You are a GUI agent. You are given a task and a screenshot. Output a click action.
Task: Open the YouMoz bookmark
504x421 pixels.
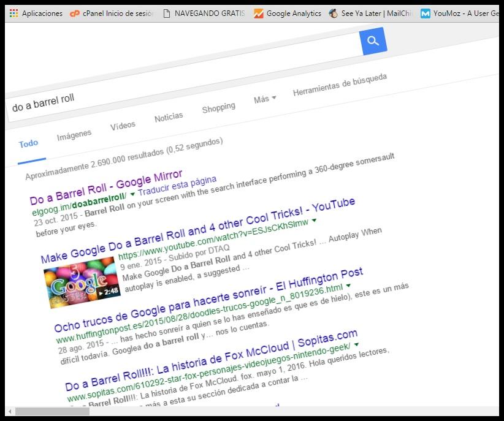click(459, 13)
